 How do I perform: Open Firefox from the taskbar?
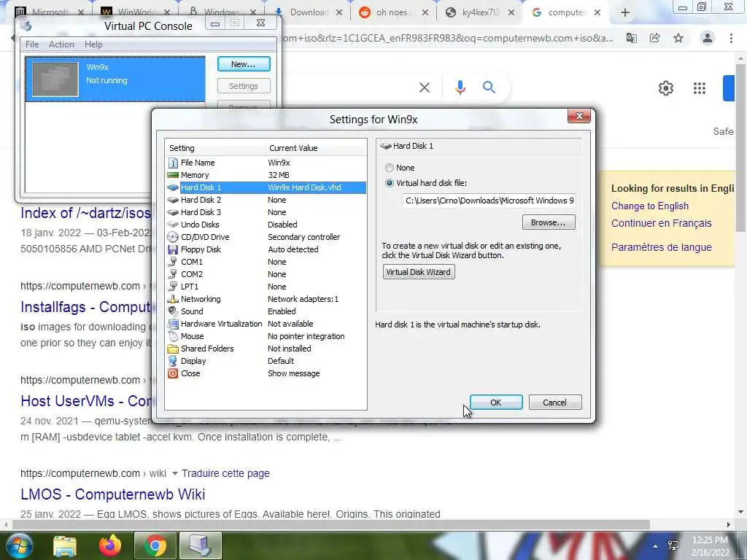click(x=110, y=545)
